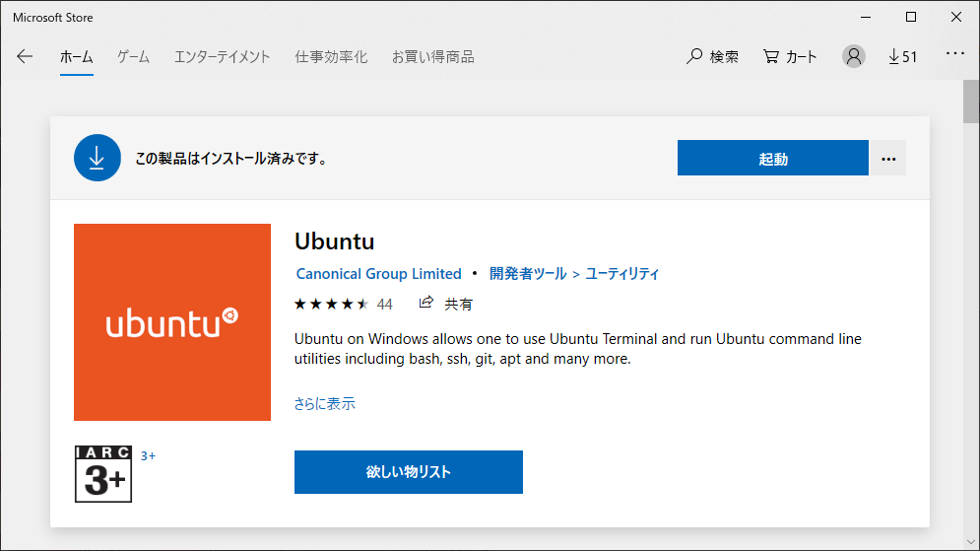Launch Ubuntu with the 起動 button
Screen dimensions: 980x551
(x=772, y=159)
